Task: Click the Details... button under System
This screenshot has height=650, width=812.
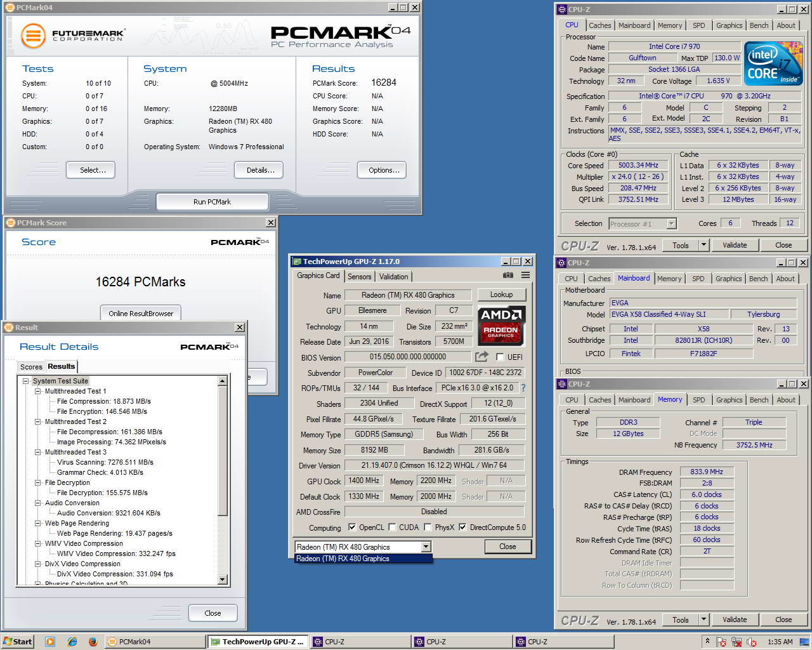Action: click(x=258, y=170)
